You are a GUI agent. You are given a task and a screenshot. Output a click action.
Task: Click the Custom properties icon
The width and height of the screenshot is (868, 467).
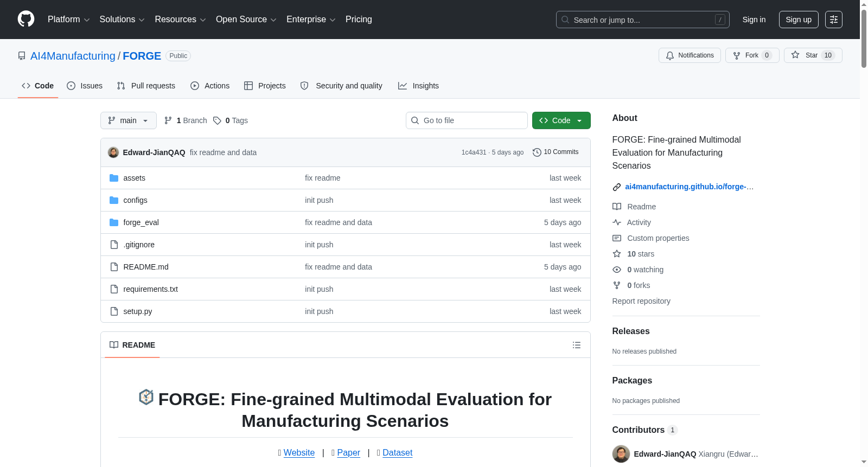[x=617, y=238]
